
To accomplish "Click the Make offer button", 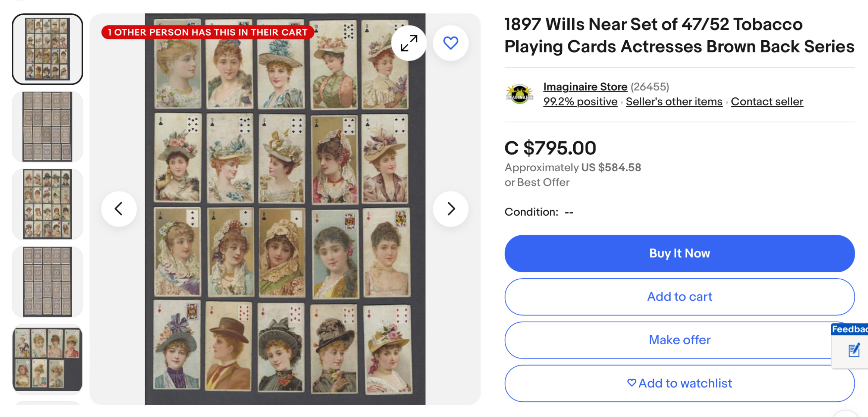I will tap(679, 340).
